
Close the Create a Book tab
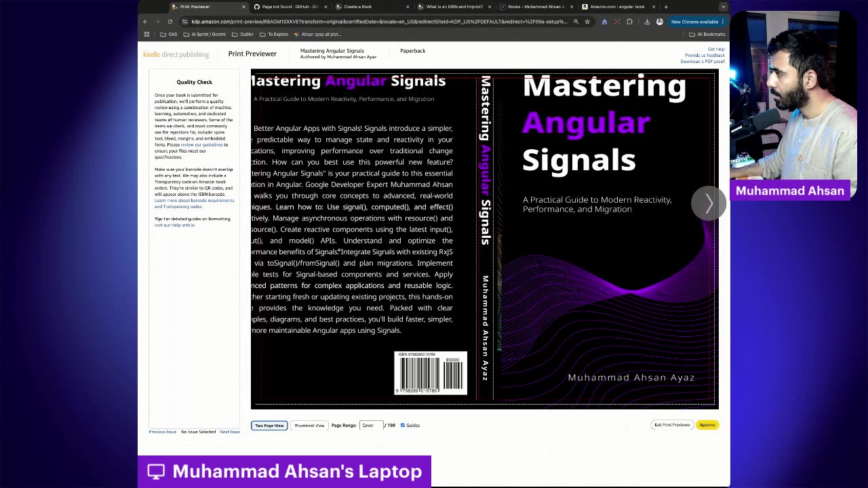coord(408,7)
